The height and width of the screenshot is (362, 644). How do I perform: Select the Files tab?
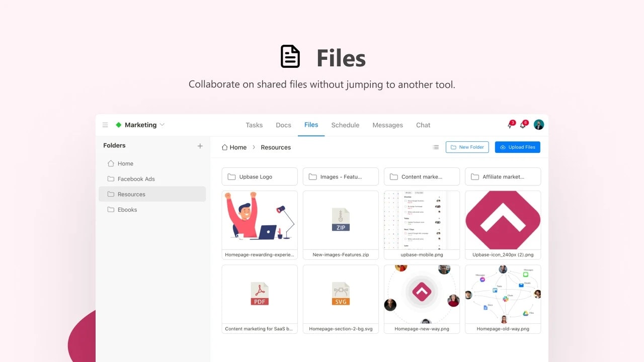tap(311, 125)
